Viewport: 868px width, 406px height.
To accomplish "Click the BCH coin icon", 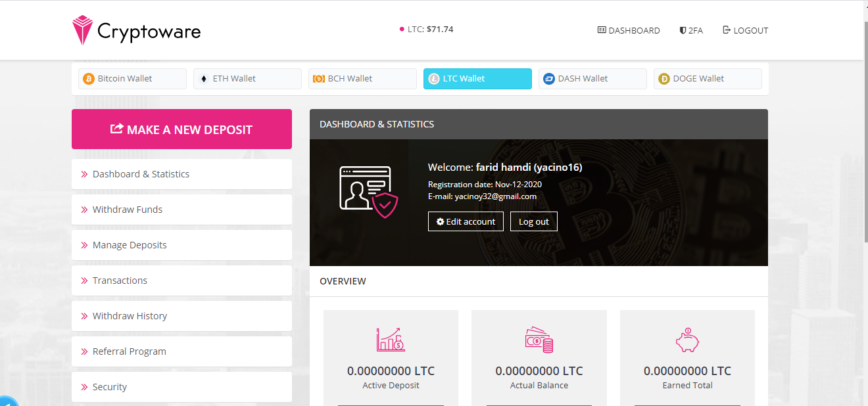I will (318, 79).
